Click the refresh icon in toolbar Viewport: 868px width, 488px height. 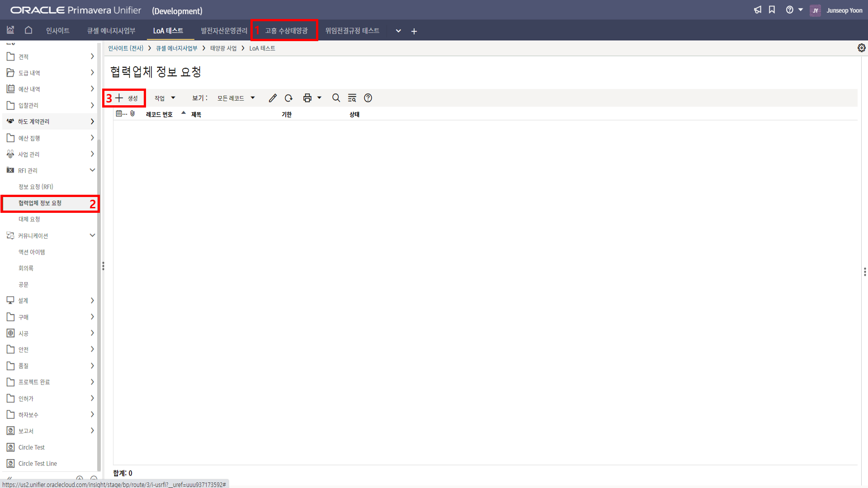click(x=288, y=98)
